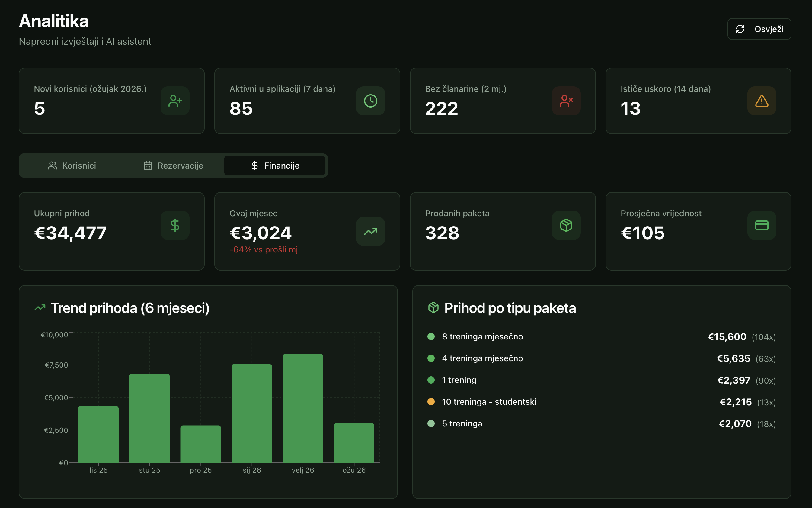
Task: Select the 4 treninga mjesečno package row
Action: point(482,358)
